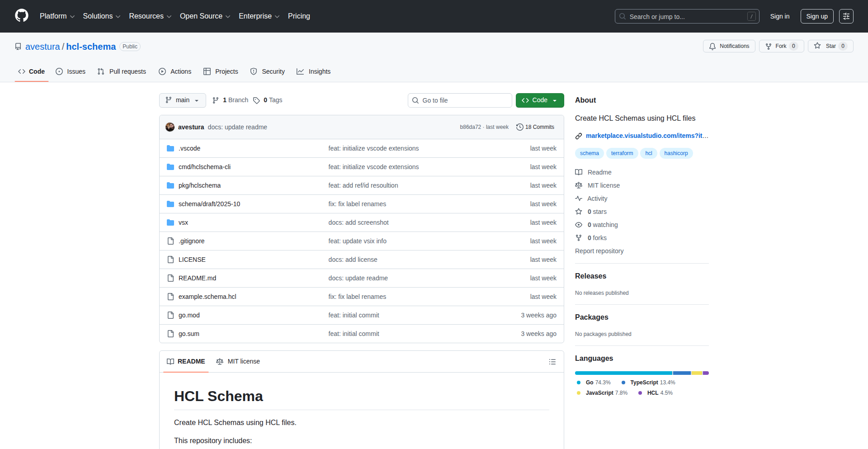Click Report repository
868x449 pixels.
pyautogui.click(x=599, y=251)
